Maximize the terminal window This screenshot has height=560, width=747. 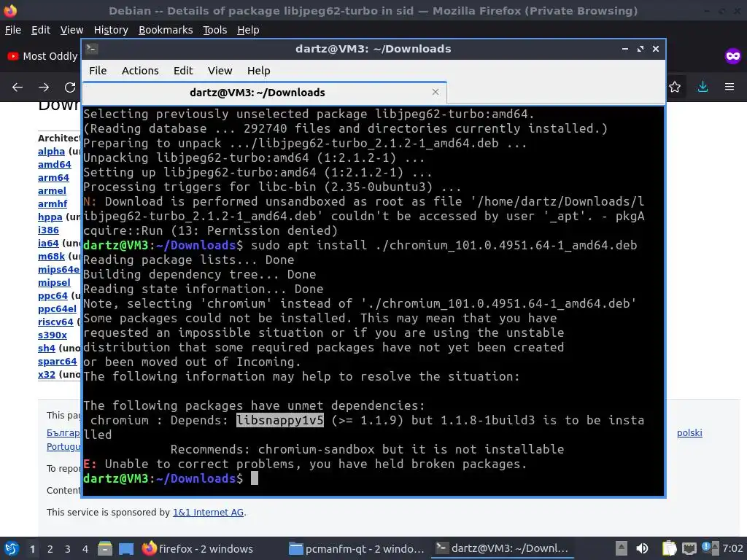tap(640, 49)
